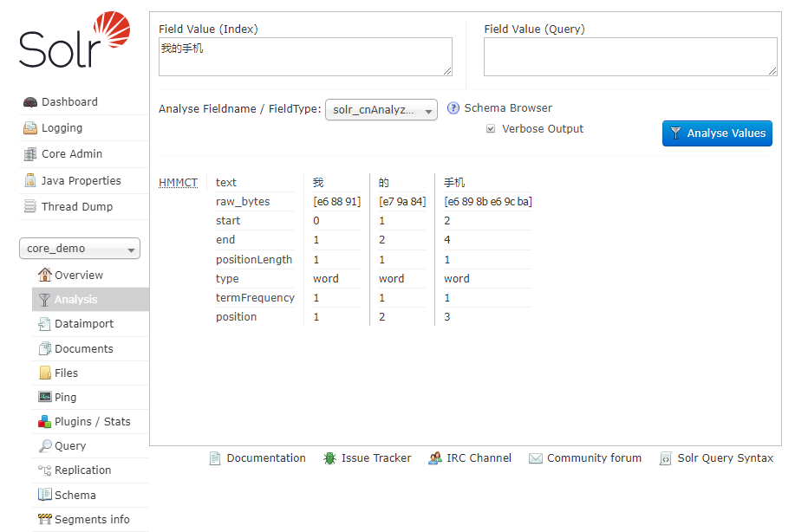Open the Replication section

tap(82, 470)
